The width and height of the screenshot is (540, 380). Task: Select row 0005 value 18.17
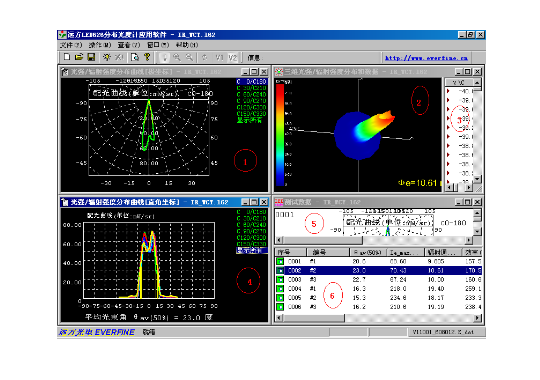tap(436, 298)
